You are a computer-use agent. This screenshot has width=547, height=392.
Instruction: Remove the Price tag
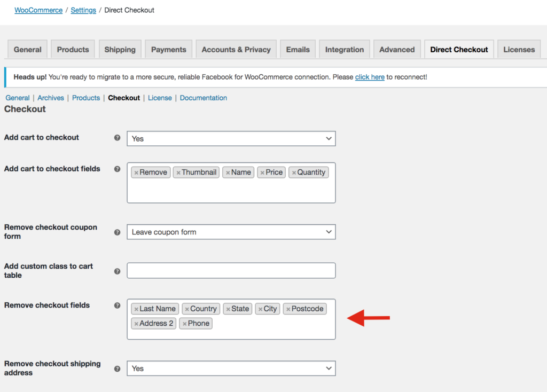point(262,173)
